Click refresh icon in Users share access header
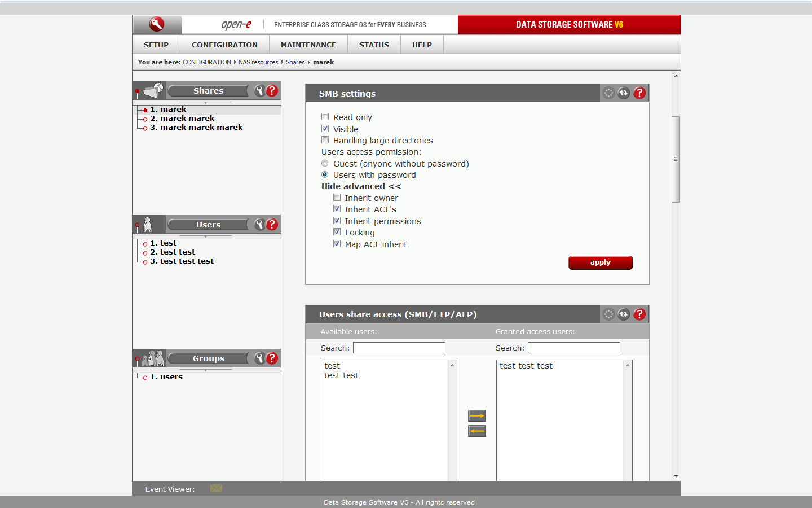 (x=624, y=314)
